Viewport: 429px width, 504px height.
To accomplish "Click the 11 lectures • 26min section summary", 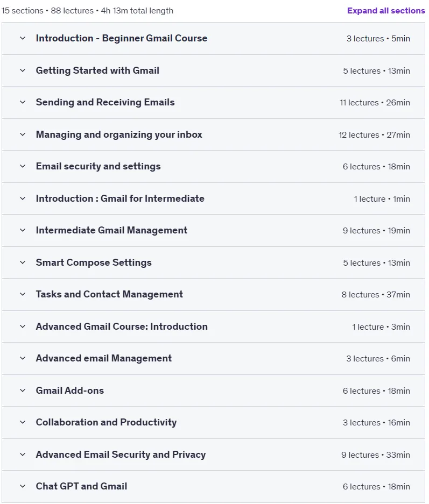I will coord(375,103).
